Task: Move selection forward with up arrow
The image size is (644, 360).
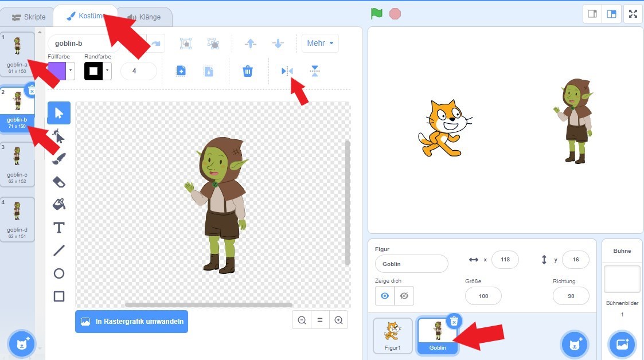Action: 251,43
